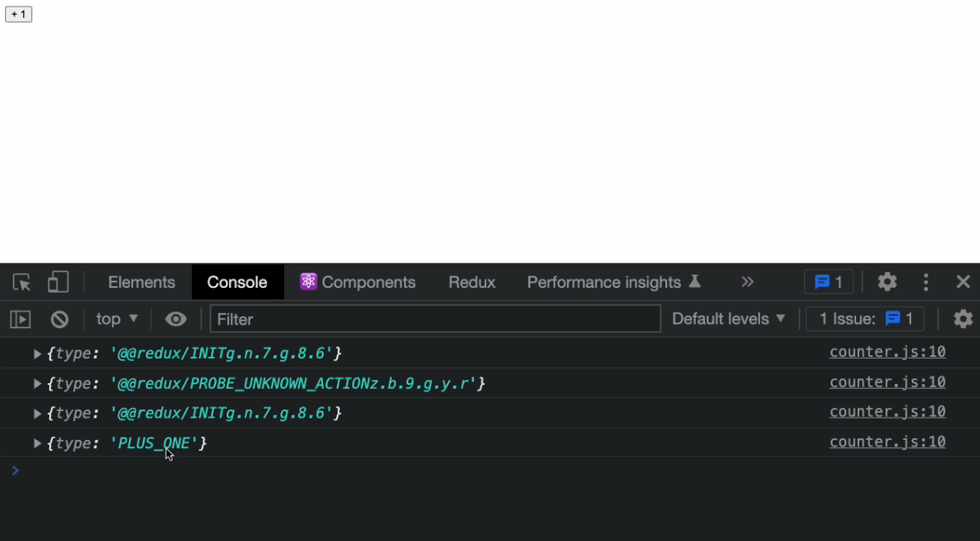
Task: Open the React Components tab
Action: (x=357, y=282)
